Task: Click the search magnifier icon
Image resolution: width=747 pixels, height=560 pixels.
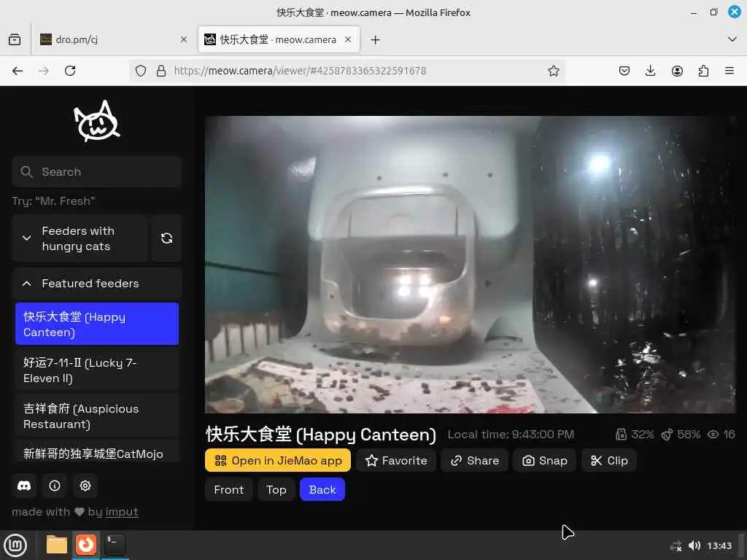Action: [x=27, y=172]
